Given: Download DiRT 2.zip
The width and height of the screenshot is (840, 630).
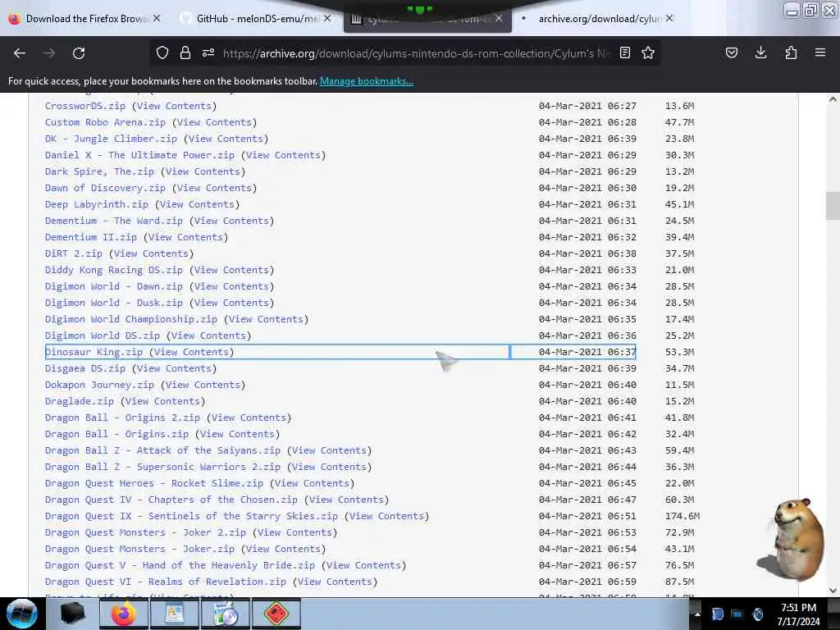Looking at the screenshot, I should (x=73, y=253).
